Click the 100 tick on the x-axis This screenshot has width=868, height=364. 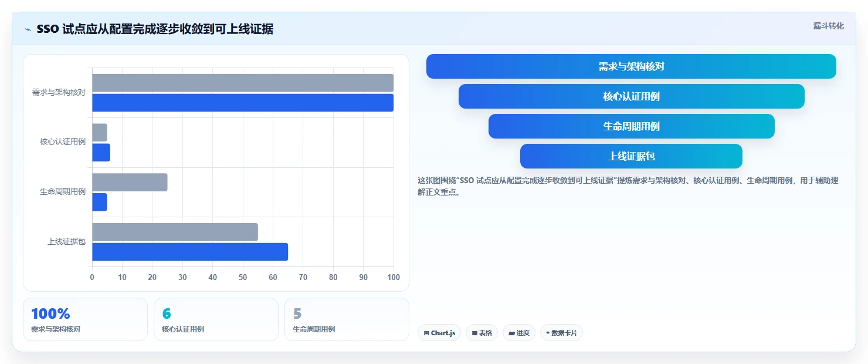[x=394, y=277]
